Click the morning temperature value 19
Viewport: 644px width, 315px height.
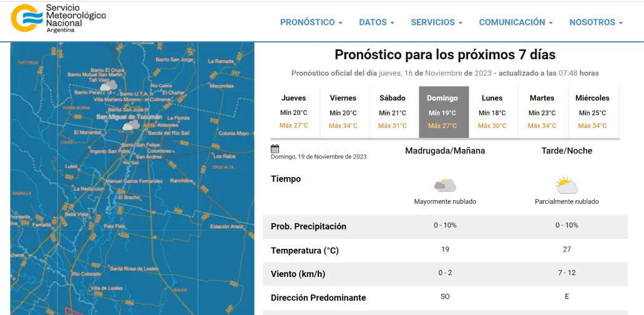pos(445,250)
